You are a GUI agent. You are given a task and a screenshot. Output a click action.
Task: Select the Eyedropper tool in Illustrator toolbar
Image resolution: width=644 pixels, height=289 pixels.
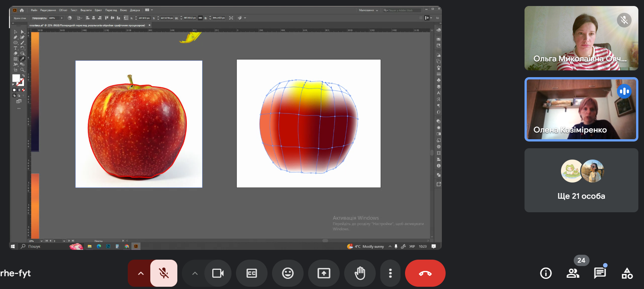(x=22, y=59)
